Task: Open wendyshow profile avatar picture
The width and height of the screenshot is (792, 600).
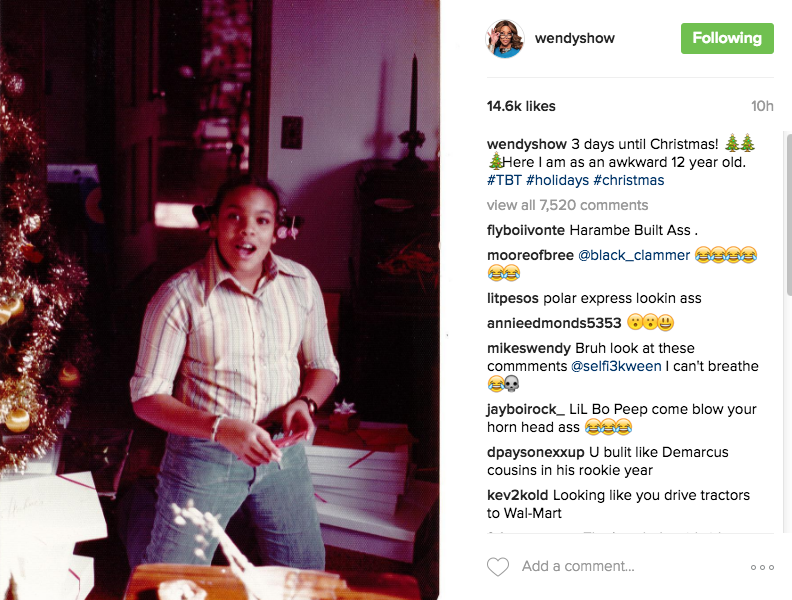Action: pos(505,39)
